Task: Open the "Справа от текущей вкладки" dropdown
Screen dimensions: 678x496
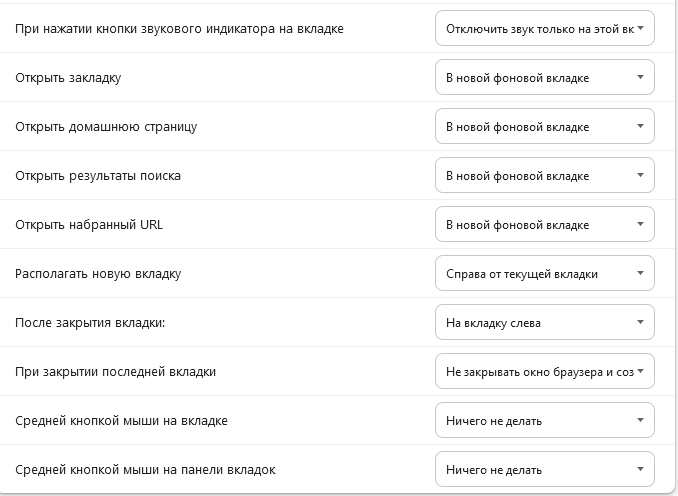Action: pos(545,274)
